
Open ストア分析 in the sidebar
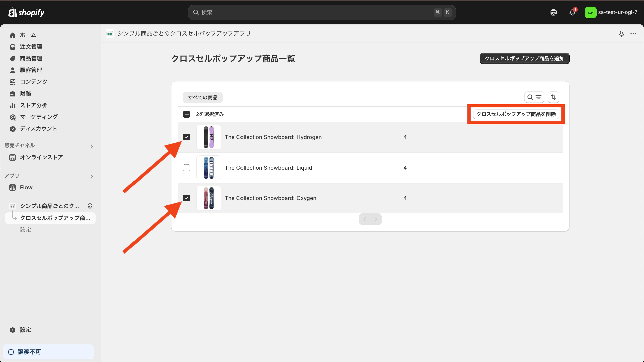(x=34, y=105)
